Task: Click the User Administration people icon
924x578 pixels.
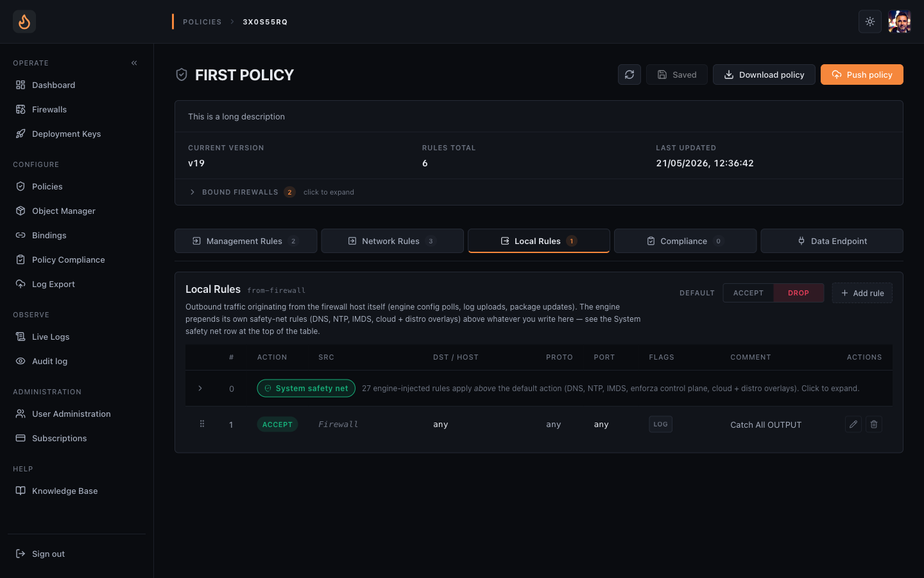Action: click(x=21, y=414)
